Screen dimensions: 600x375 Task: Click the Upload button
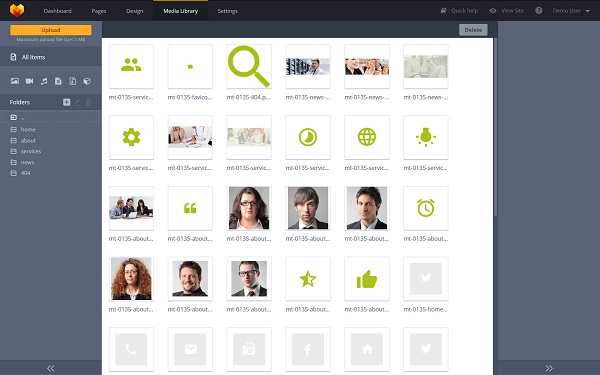[51, 30]
